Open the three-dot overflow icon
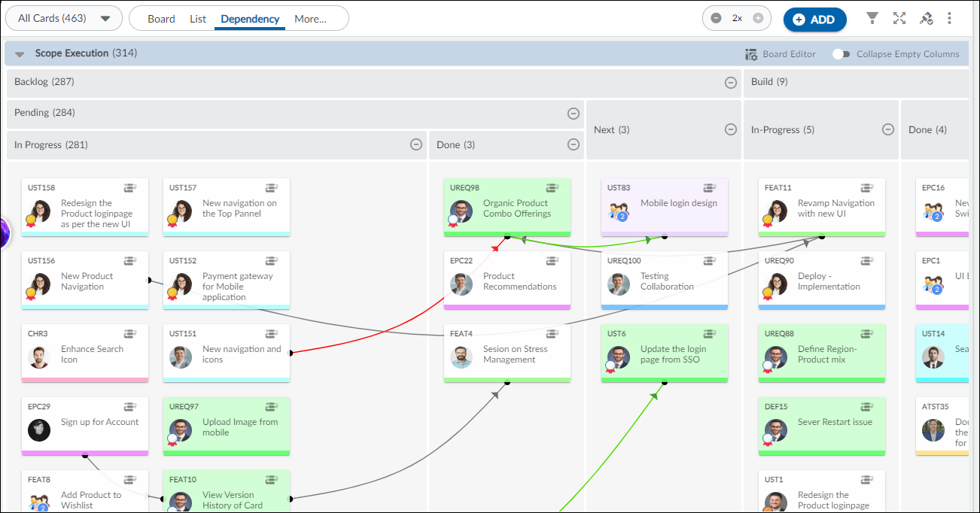This screenshot has width=980, height=513. (x=950, y=19)
